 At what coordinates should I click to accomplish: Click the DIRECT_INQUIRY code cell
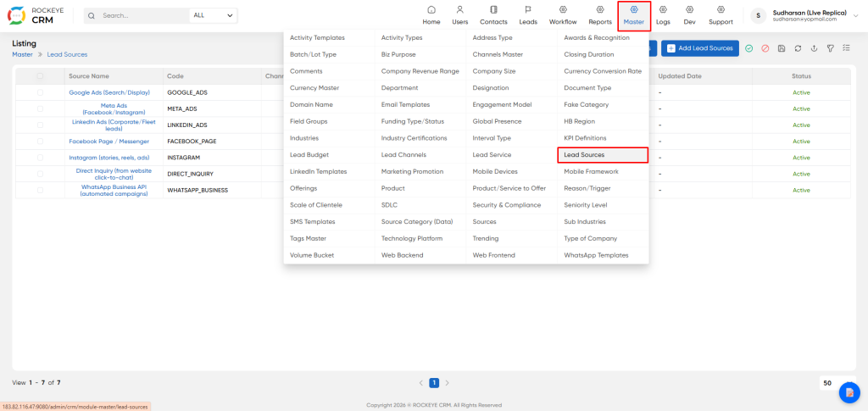coord(191,174)
